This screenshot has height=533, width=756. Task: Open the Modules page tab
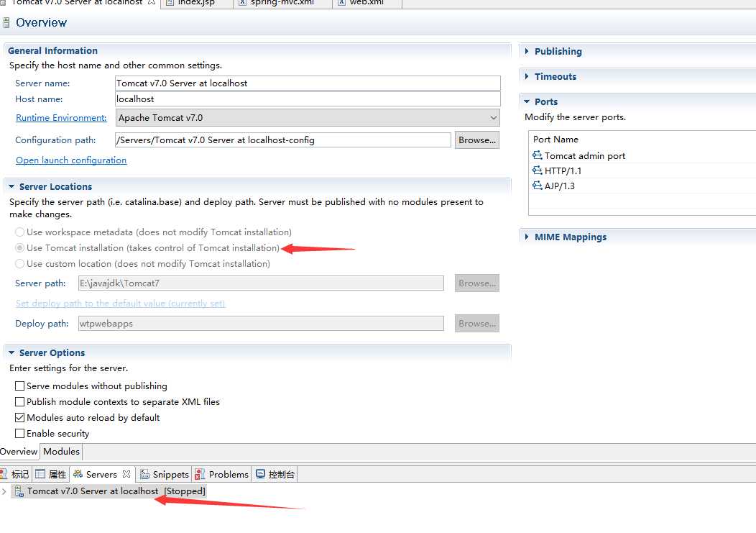(61, 452)
